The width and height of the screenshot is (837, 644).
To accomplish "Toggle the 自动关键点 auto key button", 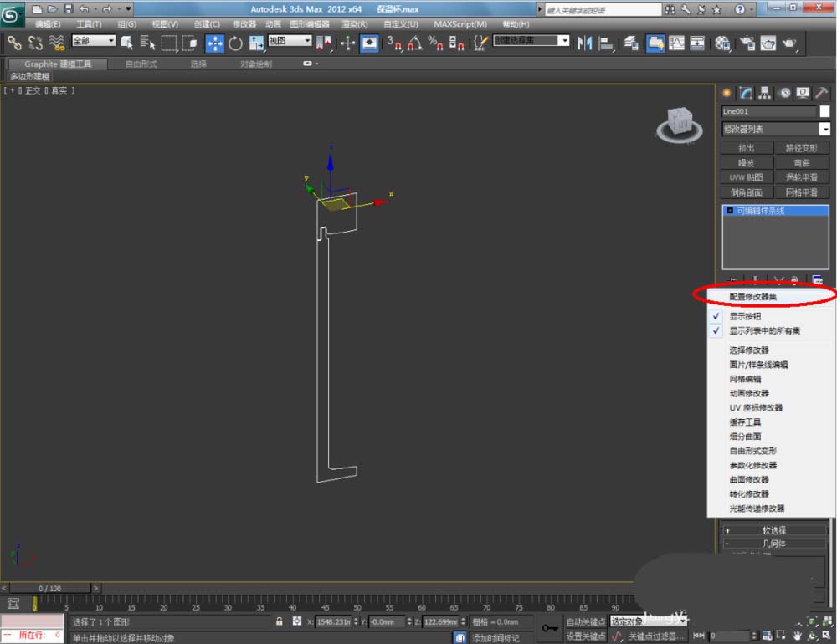I will click(x=586, y=622).
